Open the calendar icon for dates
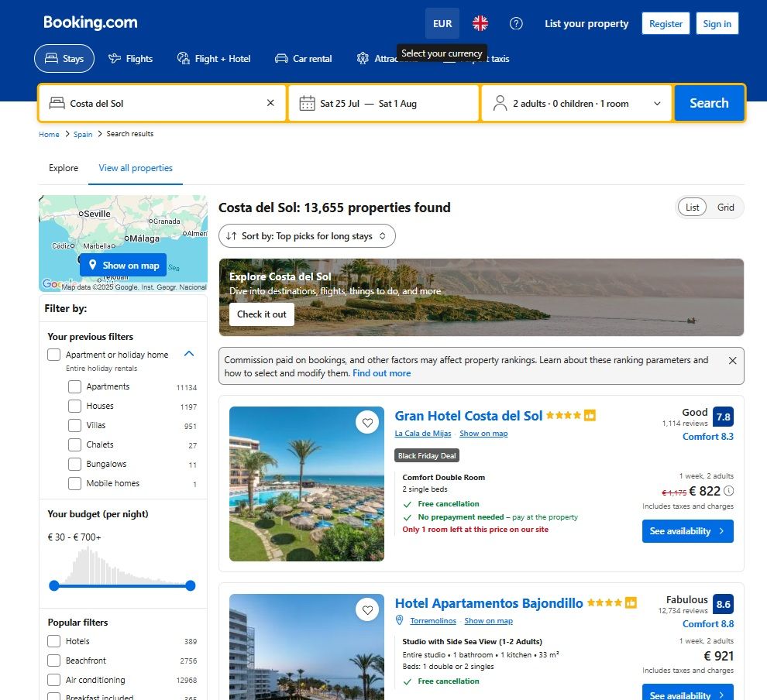Viewport: 767px width, 700px height. coord(307,103)
